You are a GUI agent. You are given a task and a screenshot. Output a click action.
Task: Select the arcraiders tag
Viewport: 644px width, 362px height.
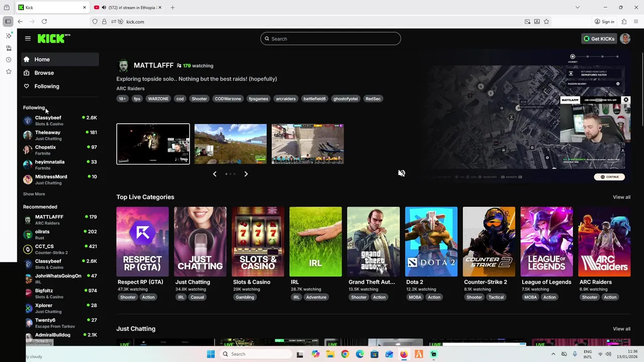click(286, 99)
